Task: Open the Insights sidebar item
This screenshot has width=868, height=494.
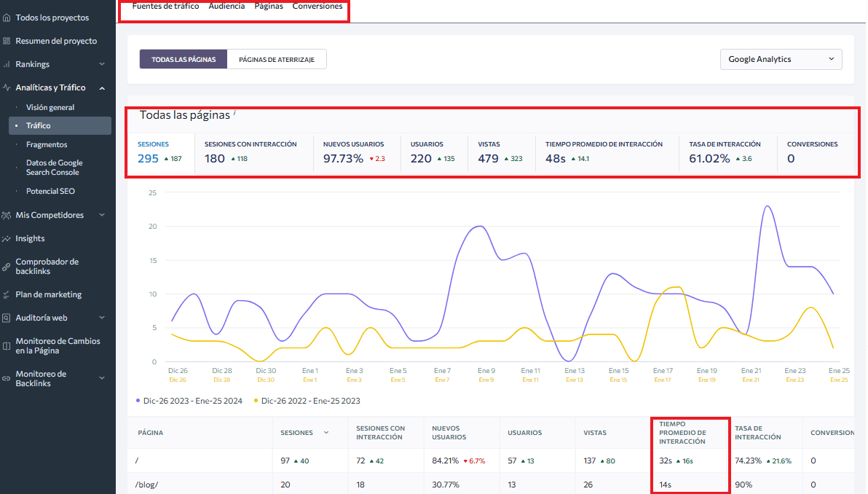Action: coord(30,239)
